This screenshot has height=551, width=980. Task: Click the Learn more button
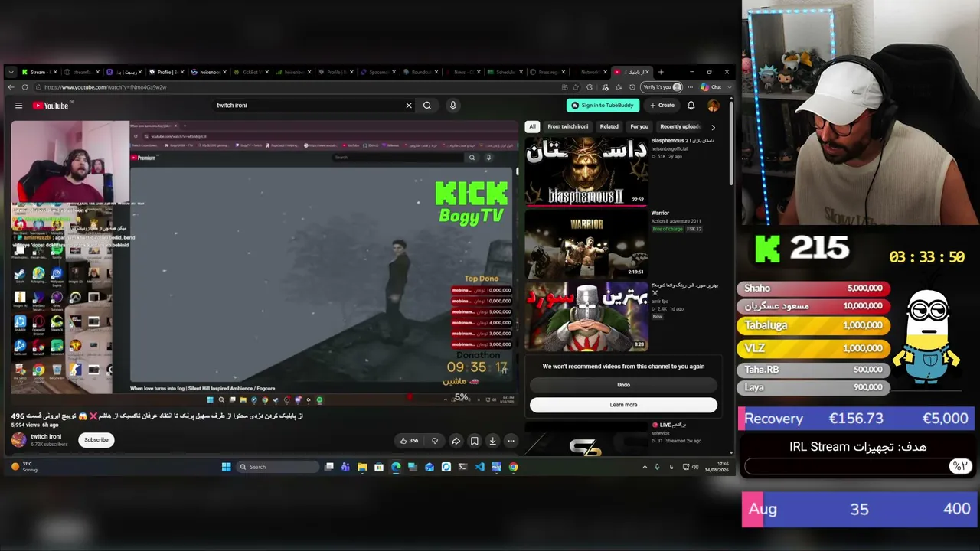pos(623,405)
